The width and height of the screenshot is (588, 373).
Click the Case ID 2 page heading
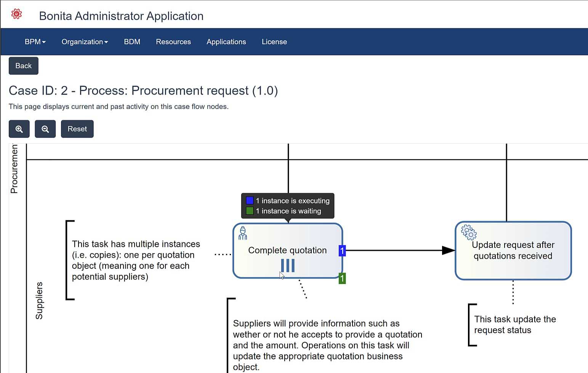[143, 91]
